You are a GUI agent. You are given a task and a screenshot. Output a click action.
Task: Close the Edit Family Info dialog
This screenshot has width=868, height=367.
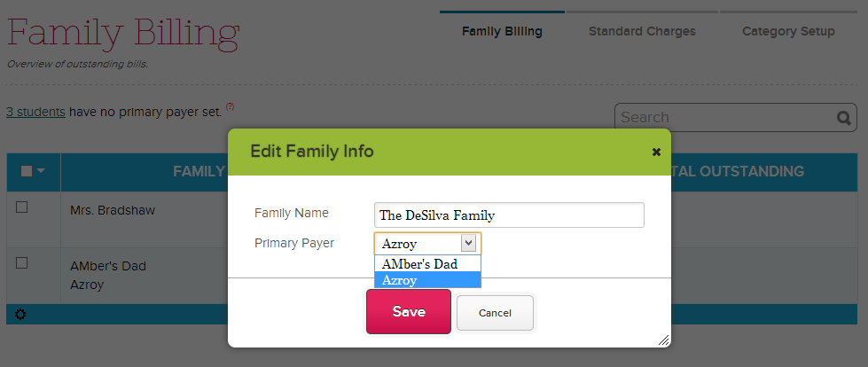[x=656, y=152]
